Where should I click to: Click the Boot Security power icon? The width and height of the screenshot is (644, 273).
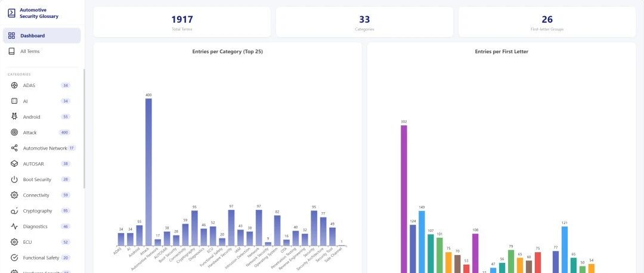[x=14, y=179]
